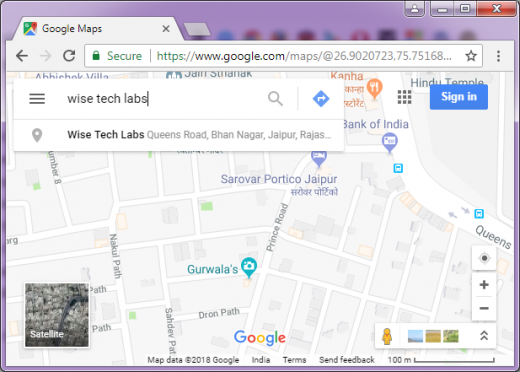
Task: Click the Sign in button
Action: 459,97
